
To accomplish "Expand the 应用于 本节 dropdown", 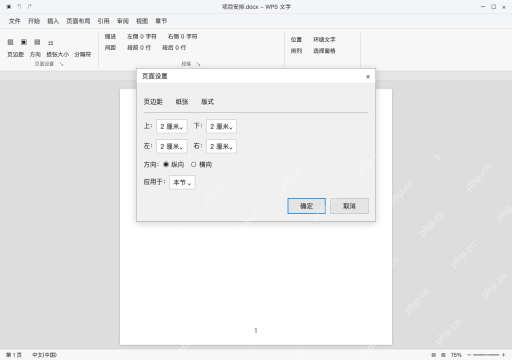I will click(x=182, y=182).
